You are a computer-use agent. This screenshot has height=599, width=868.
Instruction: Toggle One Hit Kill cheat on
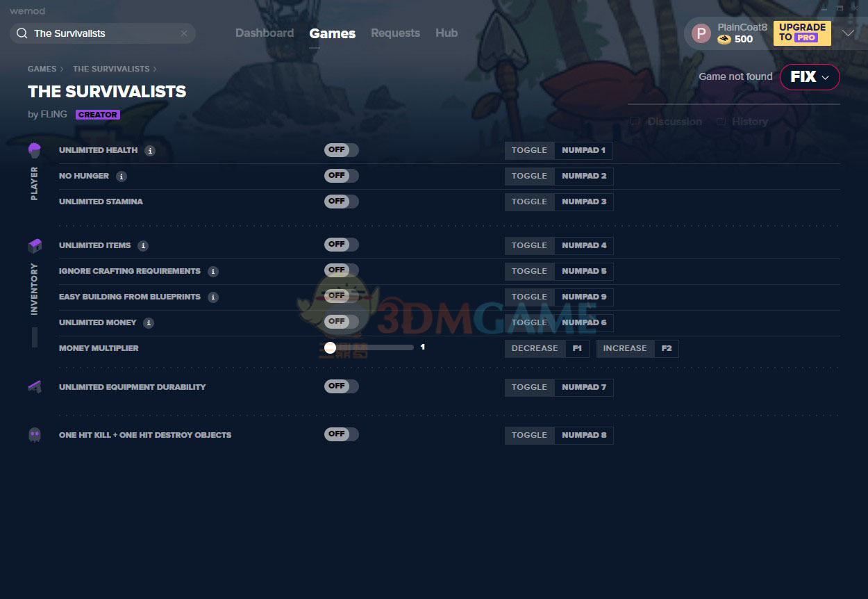(x=341, y=434)
